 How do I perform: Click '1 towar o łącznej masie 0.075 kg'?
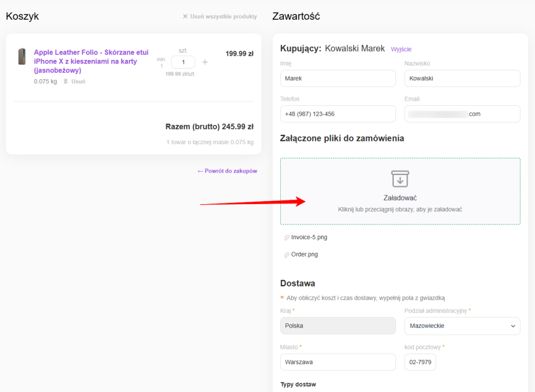click(210, 142)
